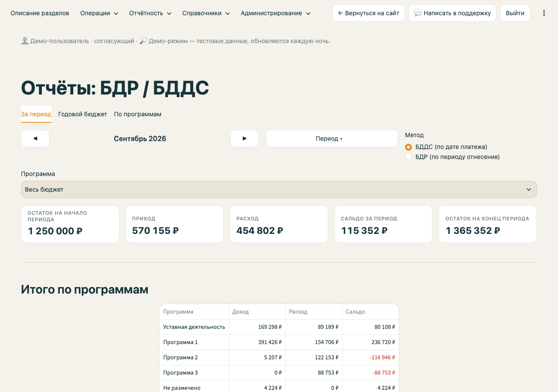This screenshot has width=558, height=392.
Task: Open the Операции menu
Action: (99, 13)
